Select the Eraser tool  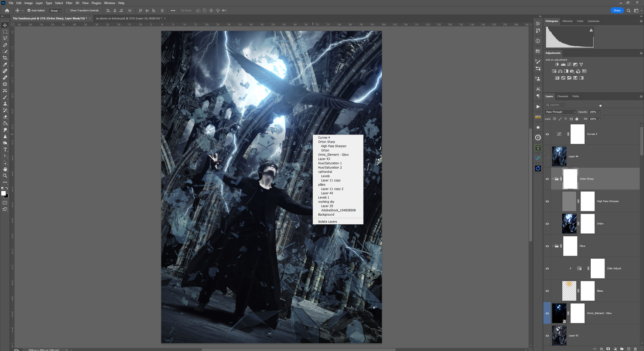pyautogui.click(x=5, y=117)
